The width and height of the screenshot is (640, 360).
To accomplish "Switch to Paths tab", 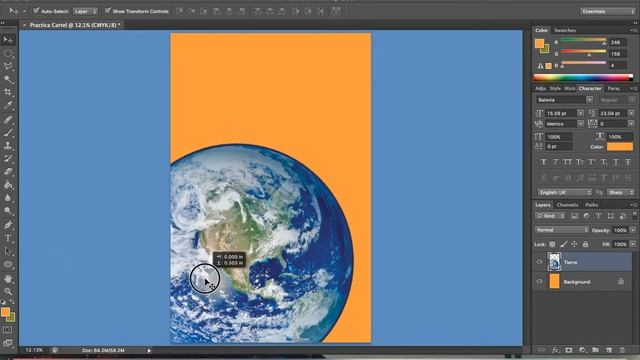I will pos(591,205).
